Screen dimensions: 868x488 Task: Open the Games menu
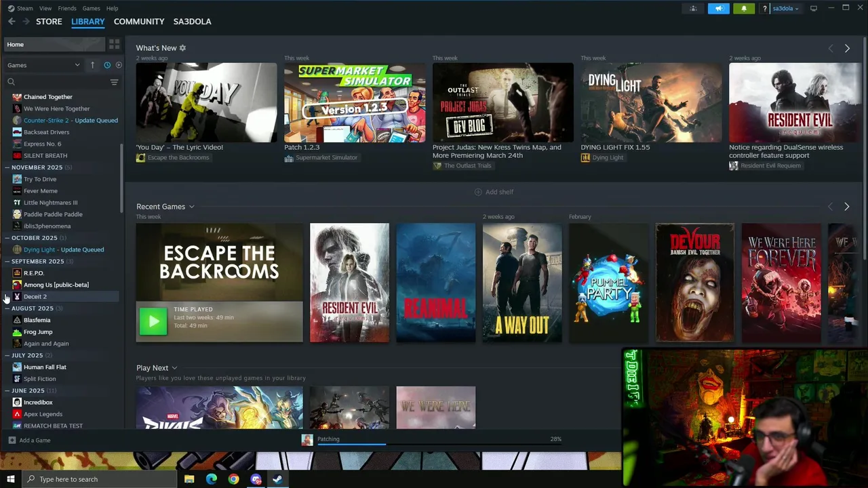(x=91, y=8)
